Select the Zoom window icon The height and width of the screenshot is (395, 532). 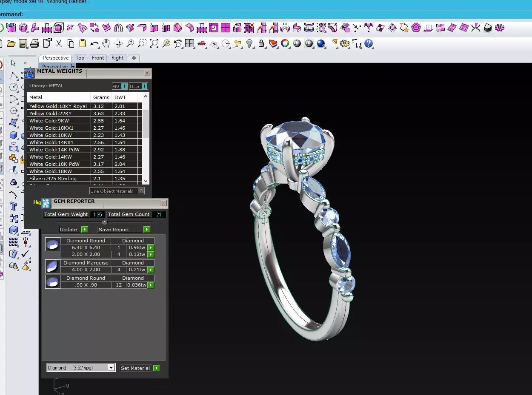pyautogui.click(x=142, y=43)
